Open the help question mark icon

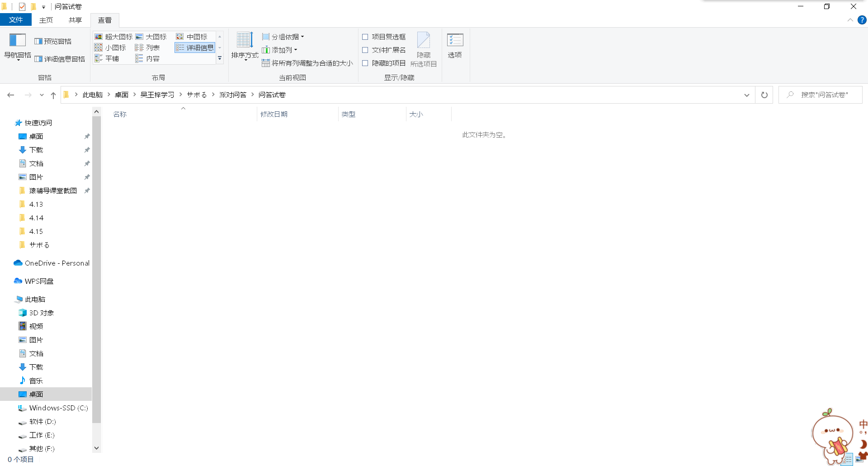click(862, 20)
